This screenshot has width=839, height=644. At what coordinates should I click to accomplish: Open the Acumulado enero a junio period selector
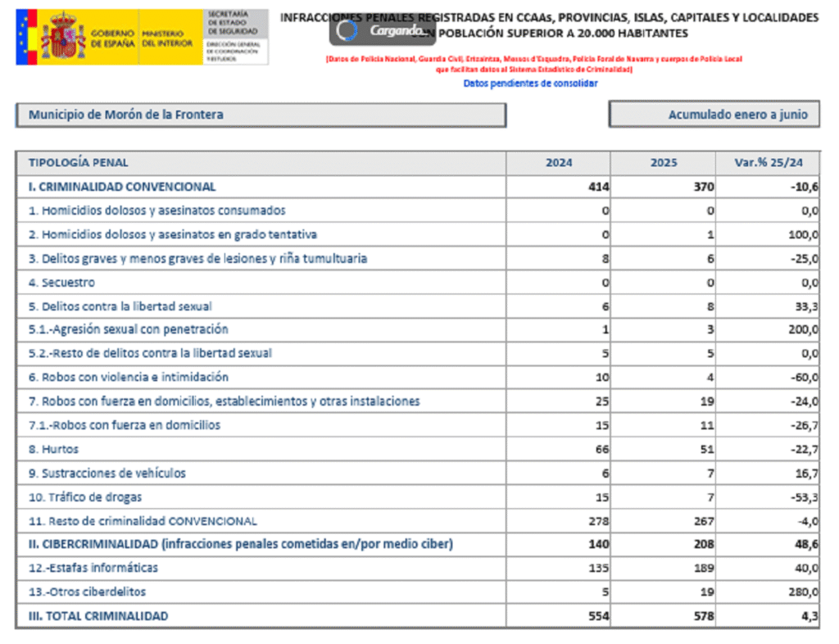[714, 115]
